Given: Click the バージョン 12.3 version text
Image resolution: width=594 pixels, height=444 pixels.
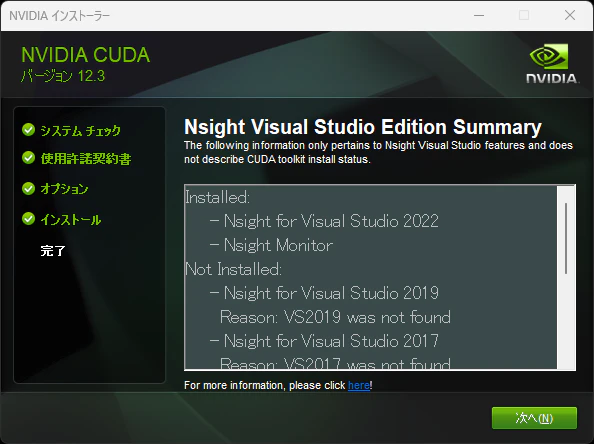Looking at the screenshot, I should pos(63,76).
